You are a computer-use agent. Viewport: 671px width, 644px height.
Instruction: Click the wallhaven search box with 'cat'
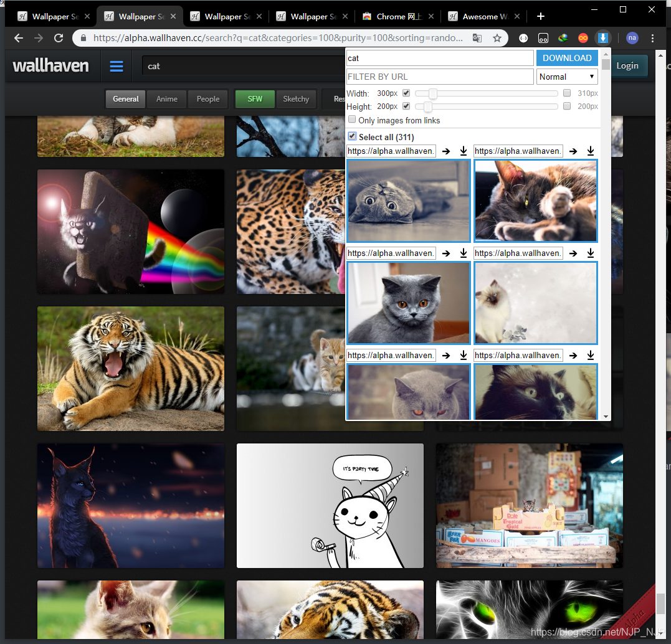click(x=244, y=66)
